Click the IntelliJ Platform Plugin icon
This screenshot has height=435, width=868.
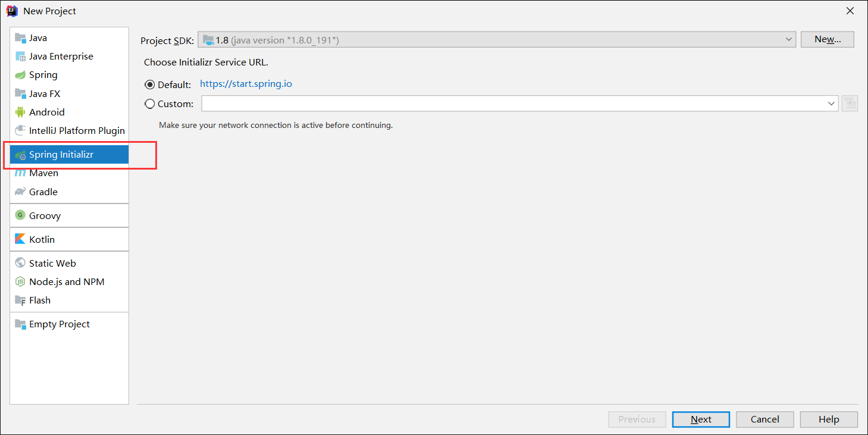pyautogui.click(x=20, y=130)
